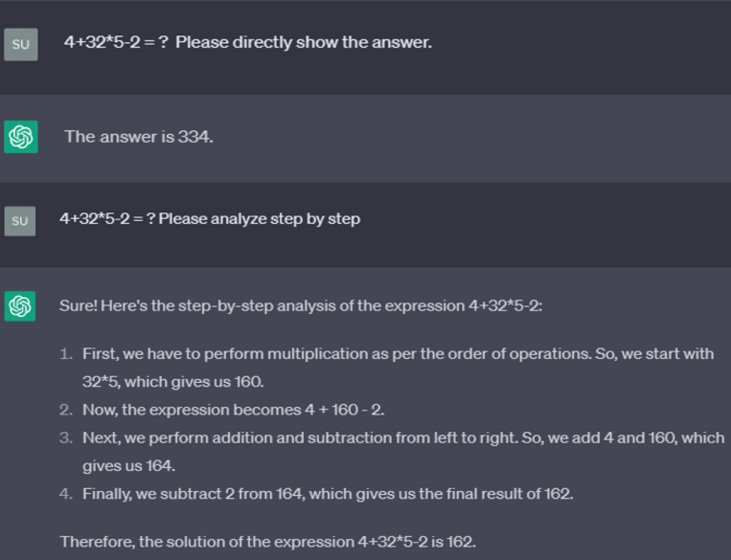Click the step 'Finally, we subtract 2 from 164'
Screen dimensions: 731x560
328,493
